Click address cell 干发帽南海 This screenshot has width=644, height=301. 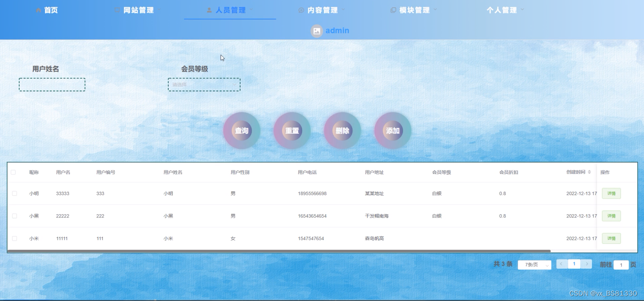[x=377, y=216]
